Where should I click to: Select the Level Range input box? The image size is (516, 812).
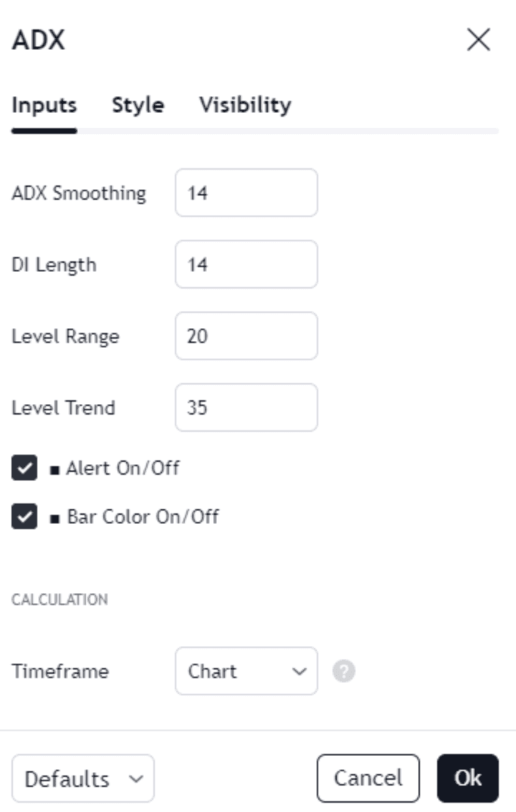point(246,336)
